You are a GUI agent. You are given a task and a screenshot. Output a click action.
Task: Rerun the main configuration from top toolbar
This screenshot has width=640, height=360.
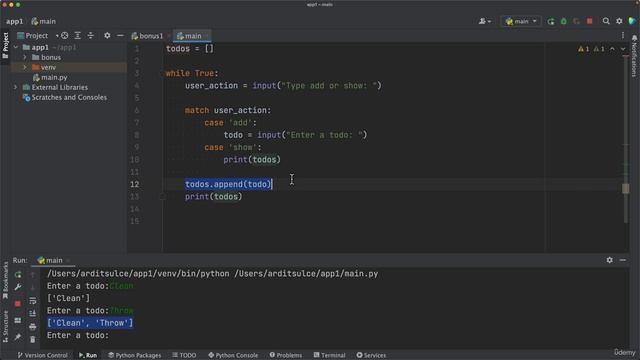point(551,21)
